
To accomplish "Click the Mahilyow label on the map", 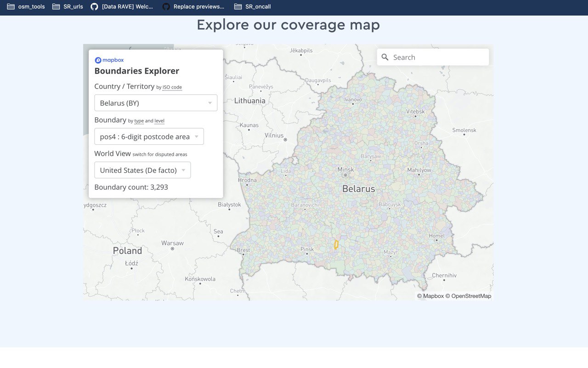I will [x=419, y=170].
